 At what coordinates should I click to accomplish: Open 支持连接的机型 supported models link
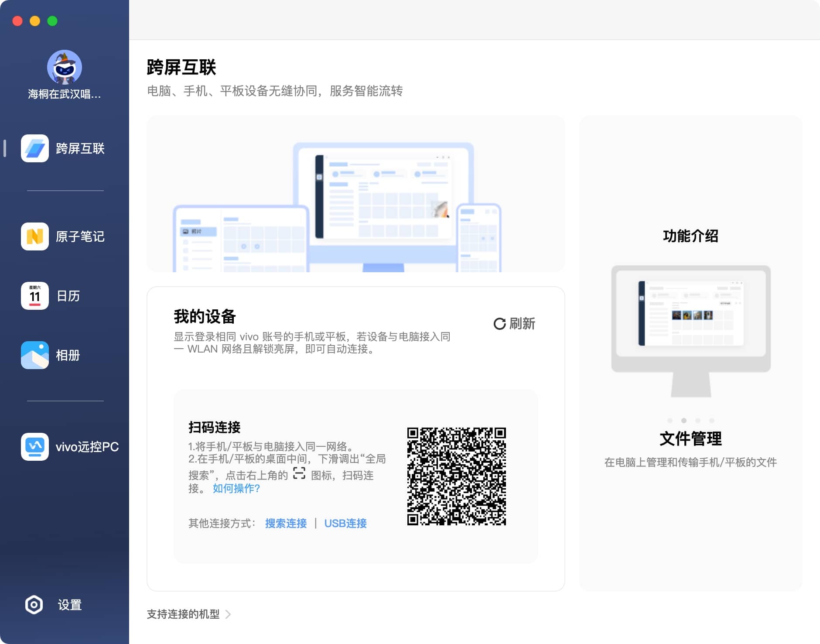[183, 614]
